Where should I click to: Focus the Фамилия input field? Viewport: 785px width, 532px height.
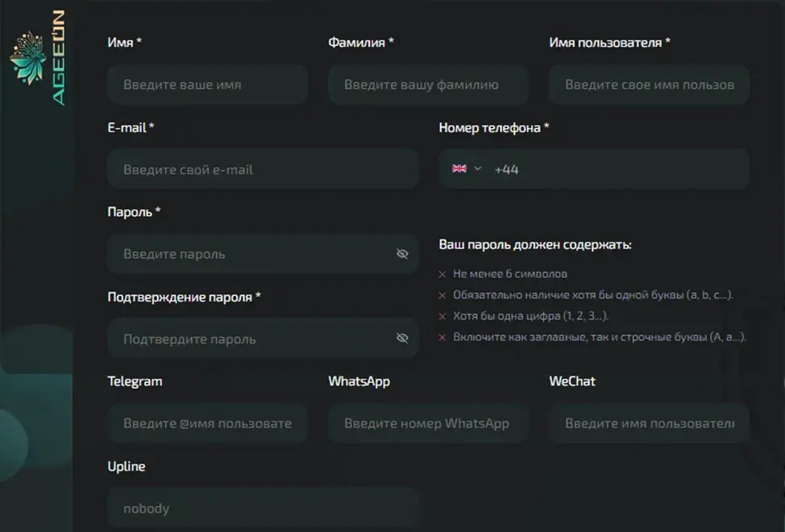point(428,85)
